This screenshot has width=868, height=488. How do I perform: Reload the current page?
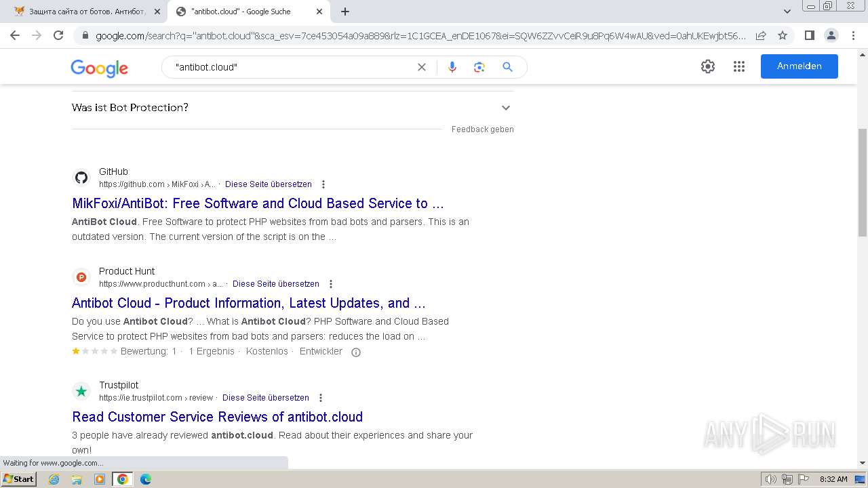click(58, 35)
